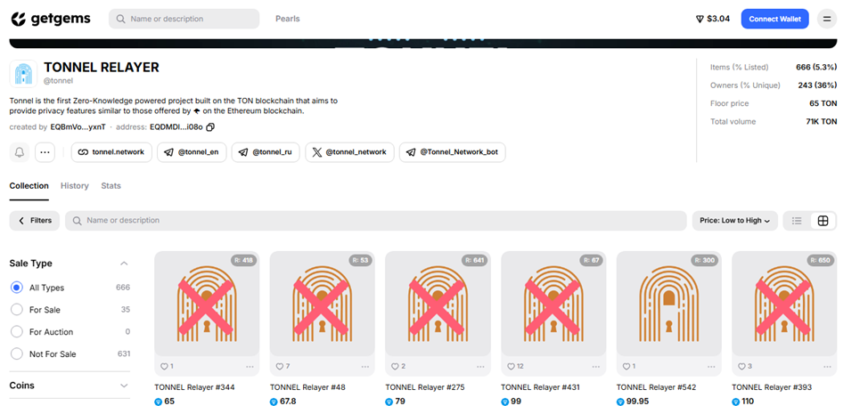Collapse the Sale Type section

pos(124,264)
